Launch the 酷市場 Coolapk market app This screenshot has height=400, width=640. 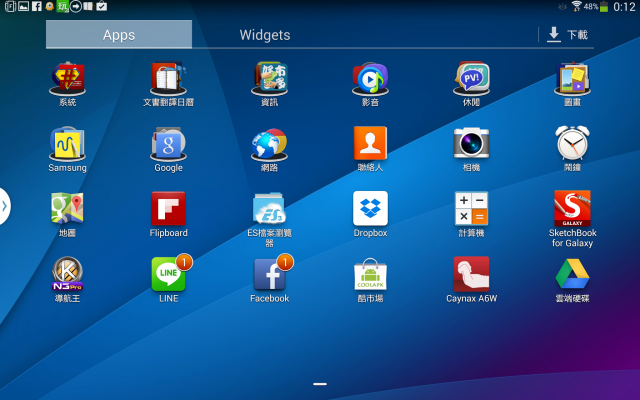tap(370, 274)
